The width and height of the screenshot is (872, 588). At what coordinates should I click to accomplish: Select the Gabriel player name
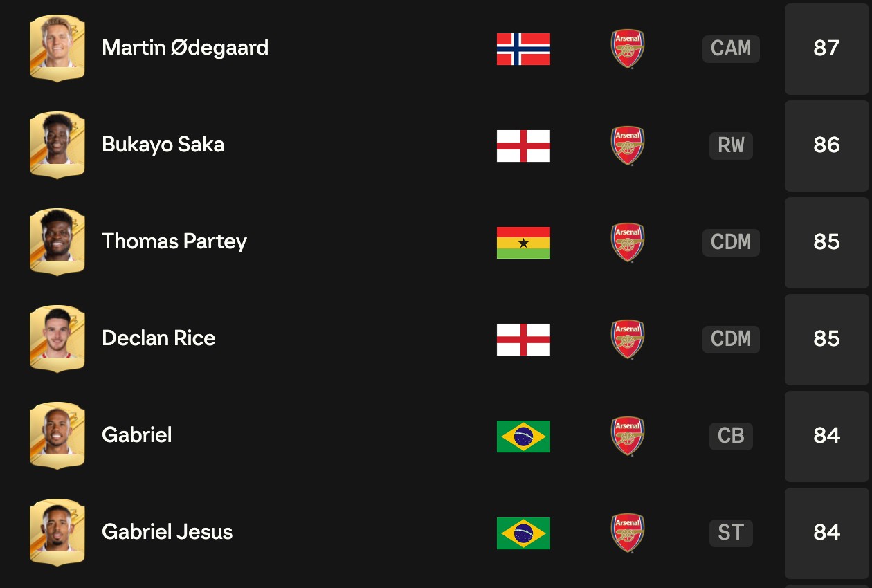137,435
